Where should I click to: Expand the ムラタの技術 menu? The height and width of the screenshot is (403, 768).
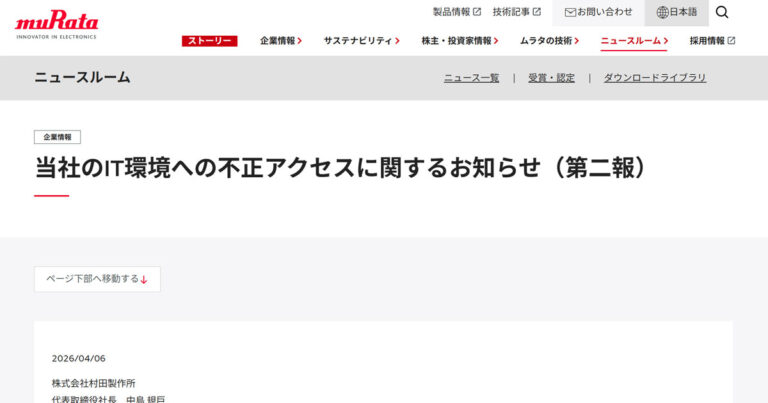pos(549,41)
